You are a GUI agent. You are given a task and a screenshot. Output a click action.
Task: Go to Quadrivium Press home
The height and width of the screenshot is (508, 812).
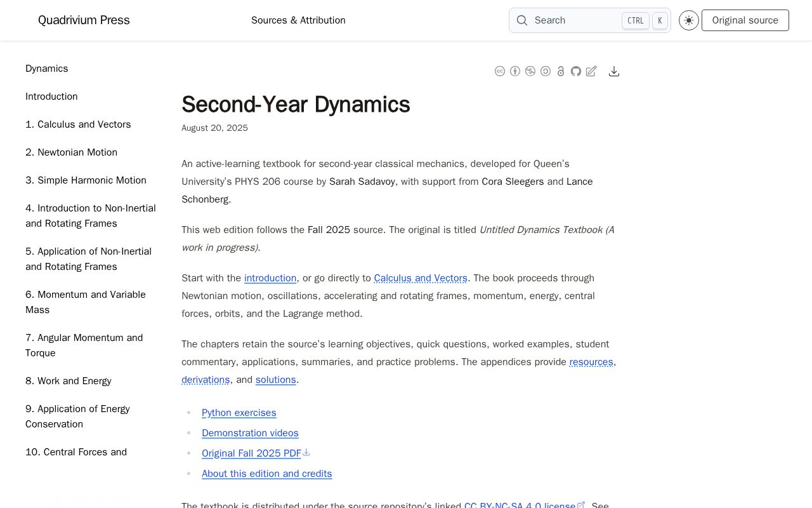tap(84, 20)
